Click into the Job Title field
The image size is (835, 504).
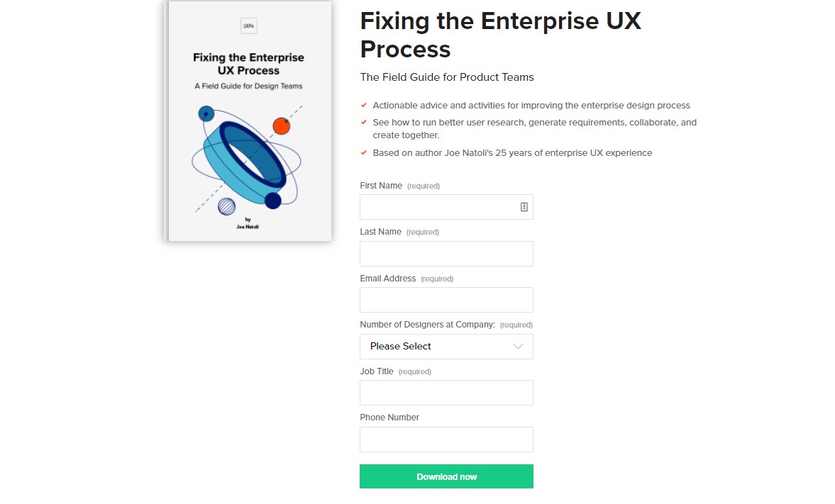click(x=446, y=393)
